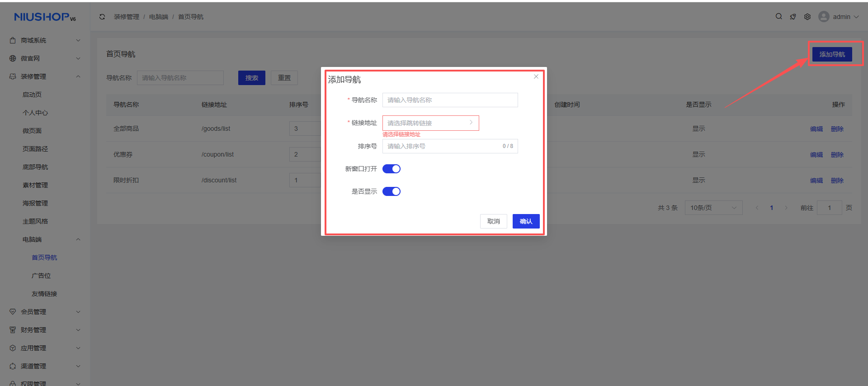Expand the 渠道管理 menu chevron
868x386 pixels.
point(78,366)
